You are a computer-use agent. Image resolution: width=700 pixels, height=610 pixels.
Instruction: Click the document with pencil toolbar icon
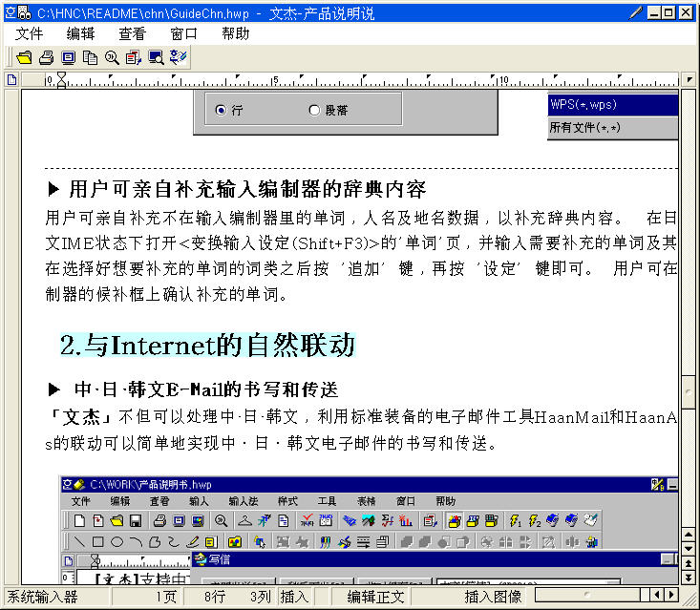point(134,57)
